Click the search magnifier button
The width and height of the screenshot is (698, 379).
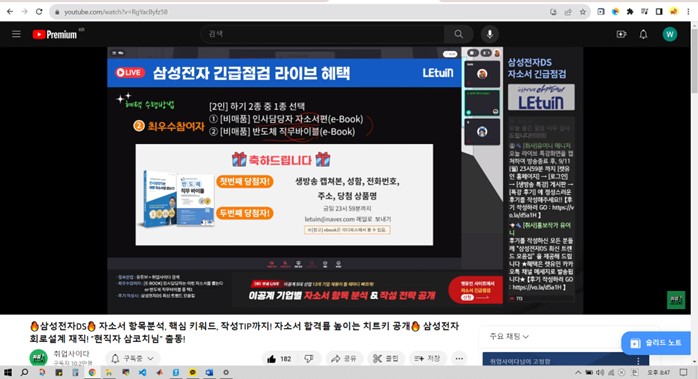coord(459,34)
